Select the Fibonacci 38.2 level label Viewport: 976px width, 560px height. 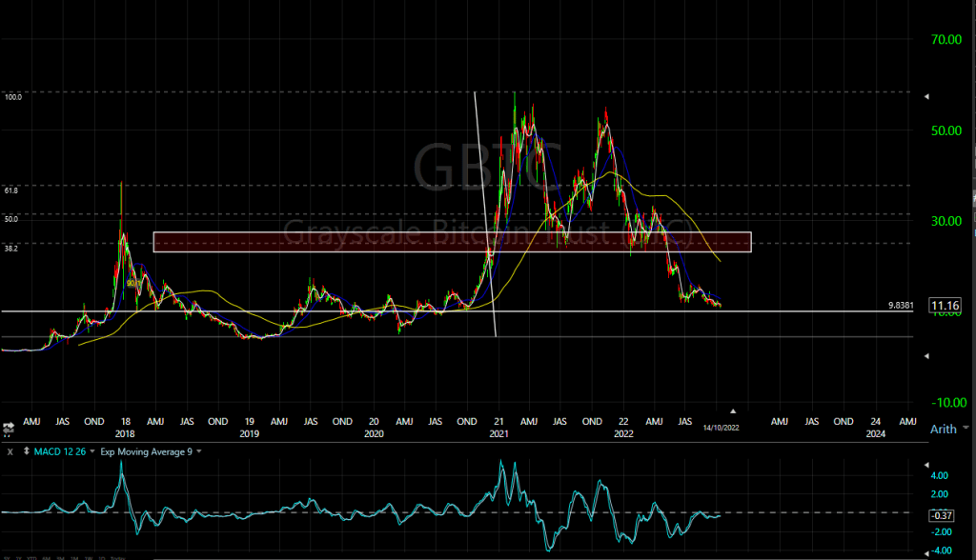point(12,246)
